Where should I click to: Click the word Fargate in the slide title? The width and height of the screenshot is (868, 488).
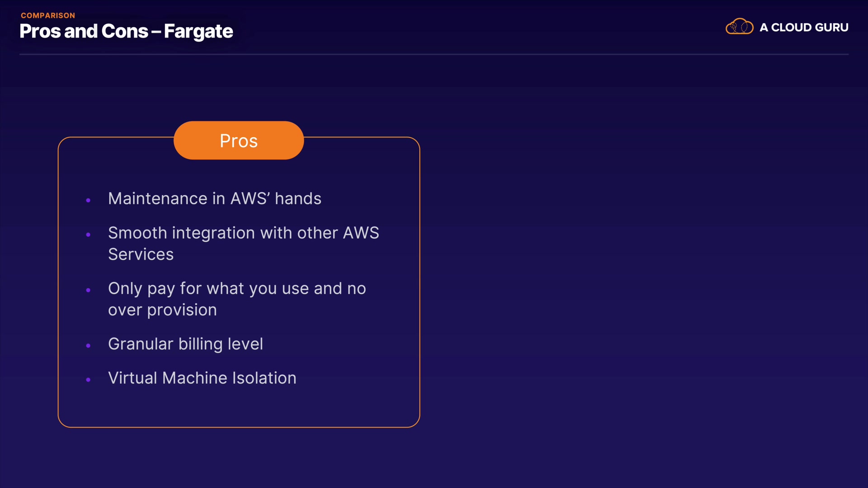[x=198, y=31]
